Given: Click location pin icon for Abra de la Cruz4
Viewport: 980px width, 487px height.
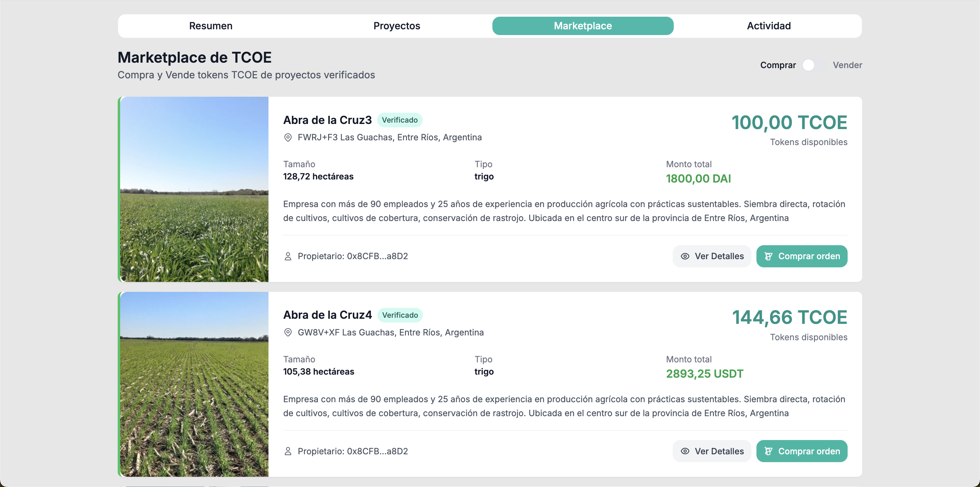Looking at the screenshot, I should pos(288,332).
